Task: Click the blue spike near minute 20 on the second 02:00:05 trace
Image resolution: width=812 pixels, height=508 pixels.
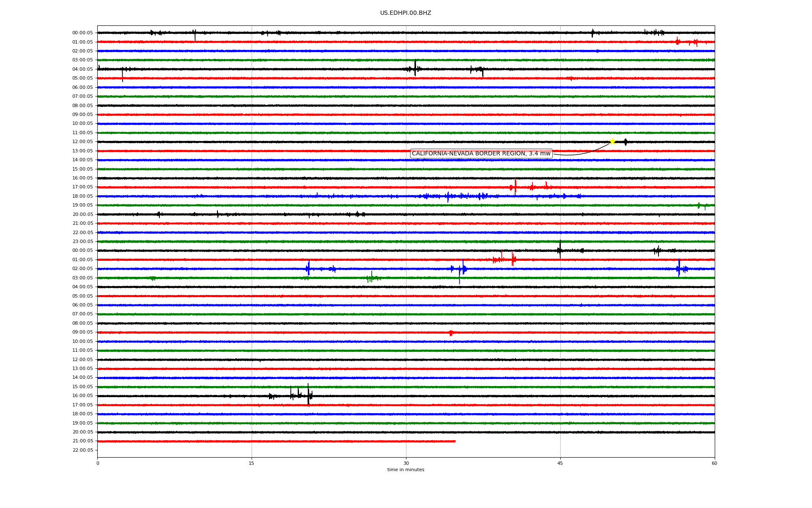Action: (308, 268)
